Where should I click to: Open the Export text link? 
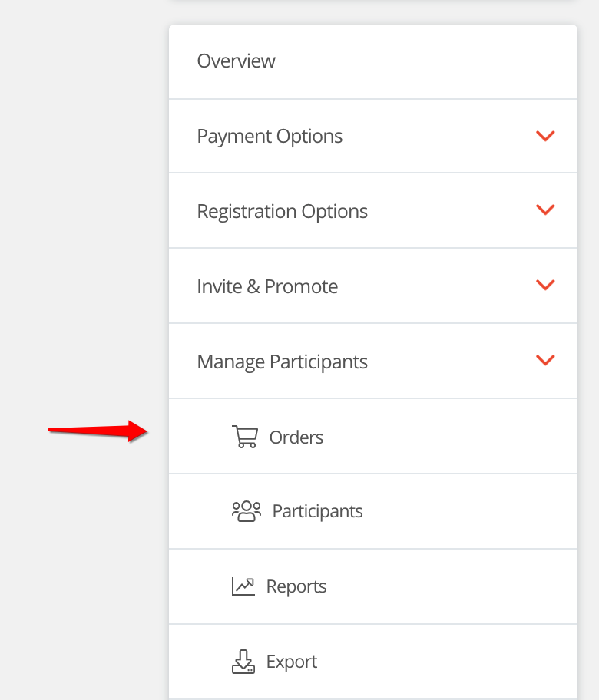292,662
